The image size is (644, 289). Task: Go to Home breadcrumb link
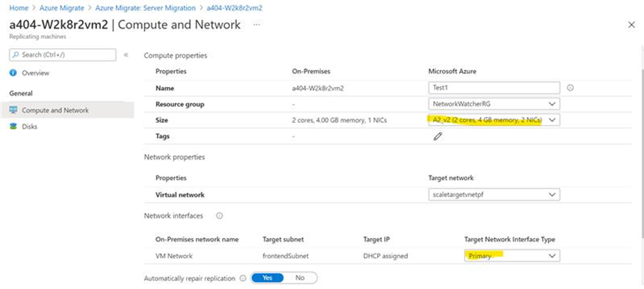(18, 8)
